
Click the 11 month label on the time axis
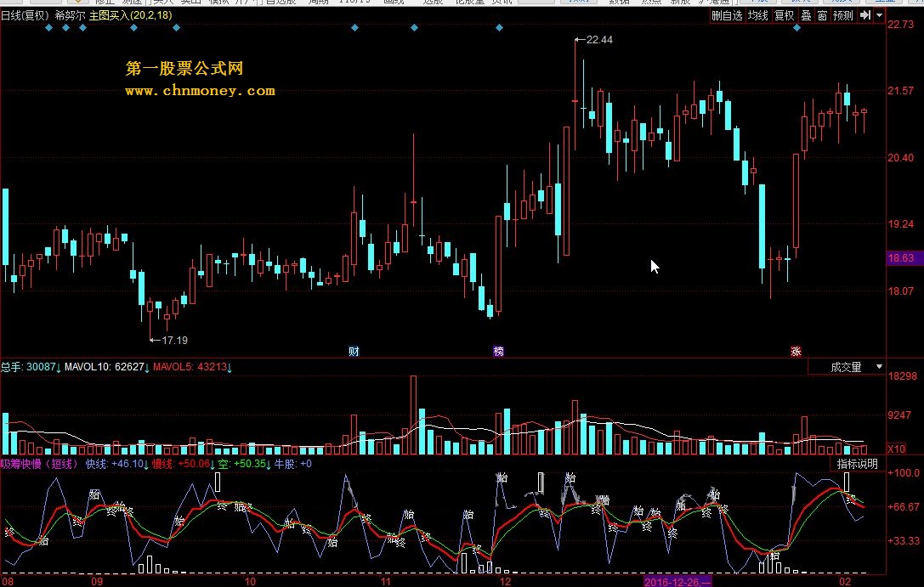point(385,582)
